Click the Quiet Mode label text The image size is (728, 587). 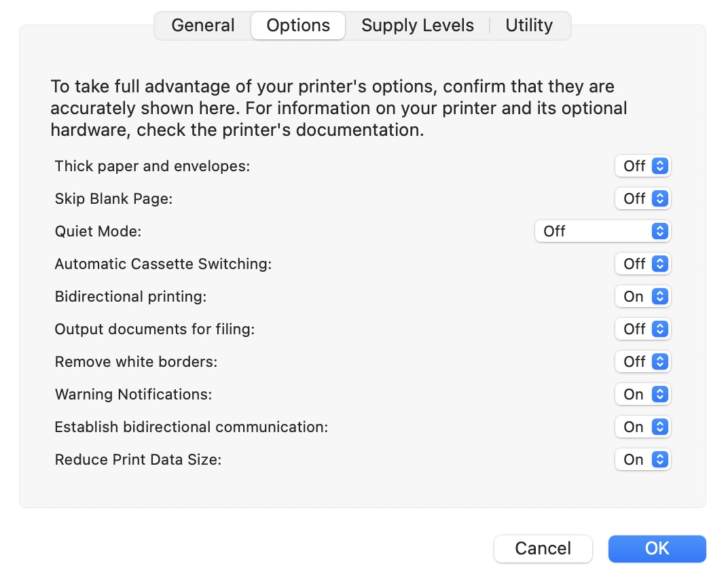click(x=98, y=231)
